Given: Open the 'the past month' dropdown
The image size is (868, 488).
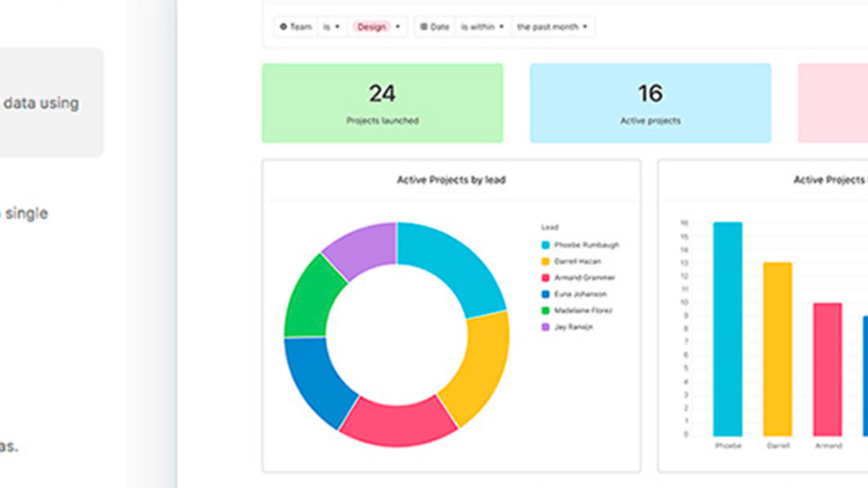Looking at the screenshot, I should [x=551, y=27].
